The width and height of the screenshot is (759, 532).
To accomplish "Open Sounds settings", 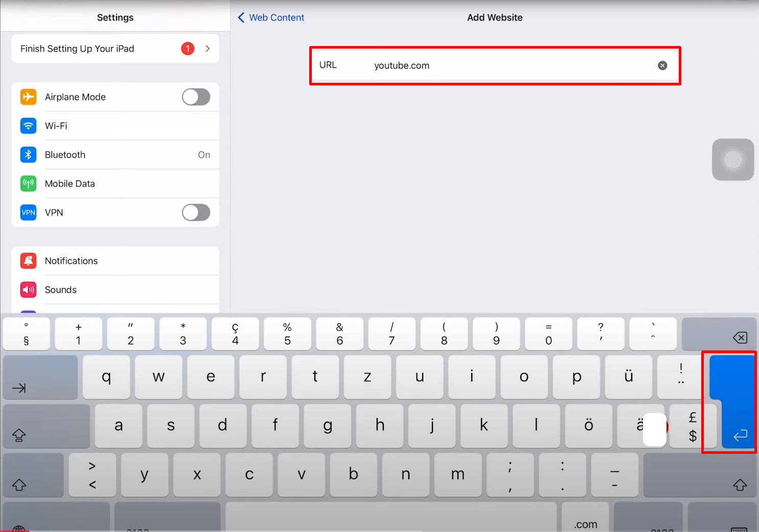I will coord(116,290).
